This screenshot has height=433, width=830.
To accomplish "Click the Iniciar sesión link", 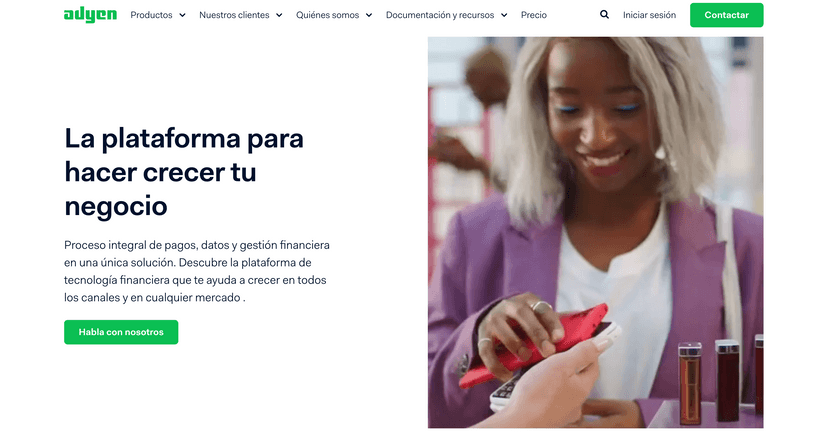I will click(x=649, y=15).
